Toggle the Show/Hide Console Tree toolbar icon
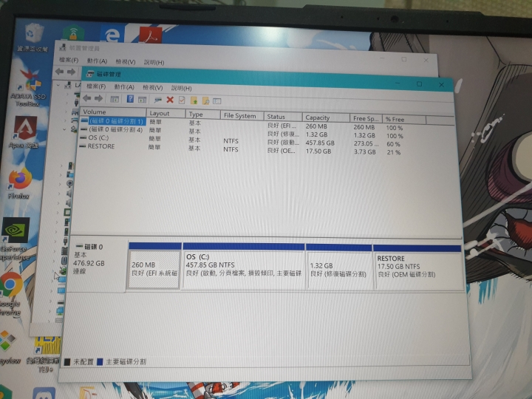The width and height of the screenshot is (532, 399). (115, 99)
